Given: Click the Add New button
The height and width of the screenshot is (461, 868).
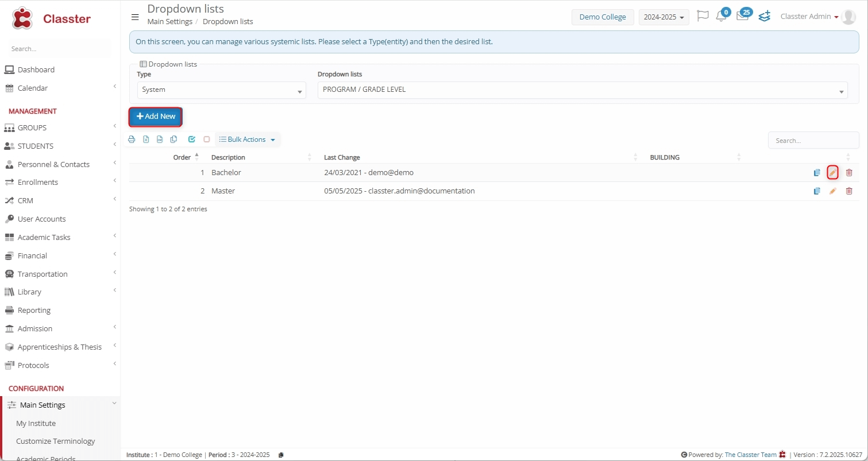Looking at the screenshot, I should [x=156, y=117].
